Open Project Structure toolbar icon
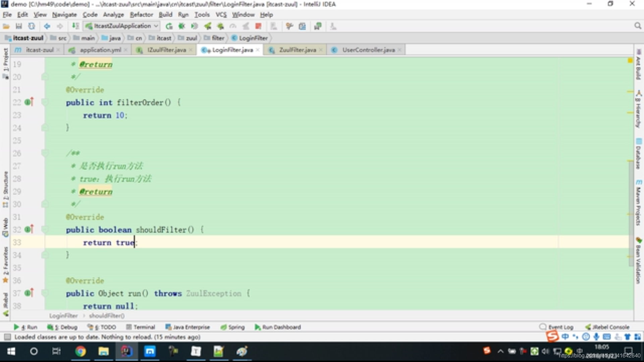The image size is (644, 362). [302, 26]
